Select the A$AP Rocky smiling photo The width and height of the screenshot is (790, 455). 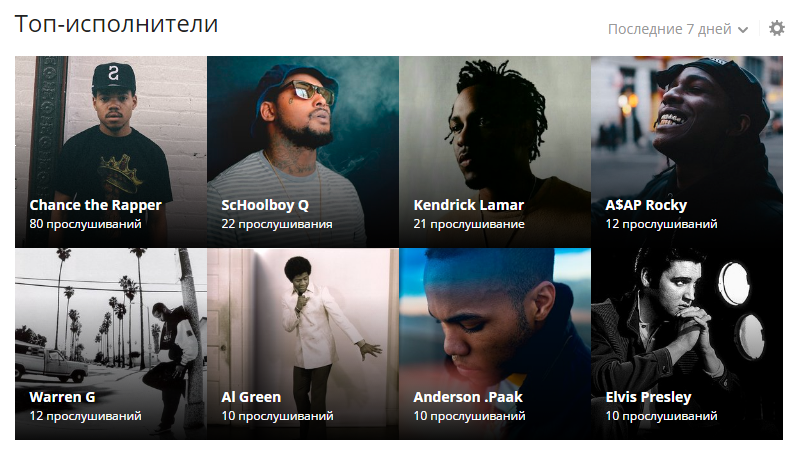(x=687, y=152)
